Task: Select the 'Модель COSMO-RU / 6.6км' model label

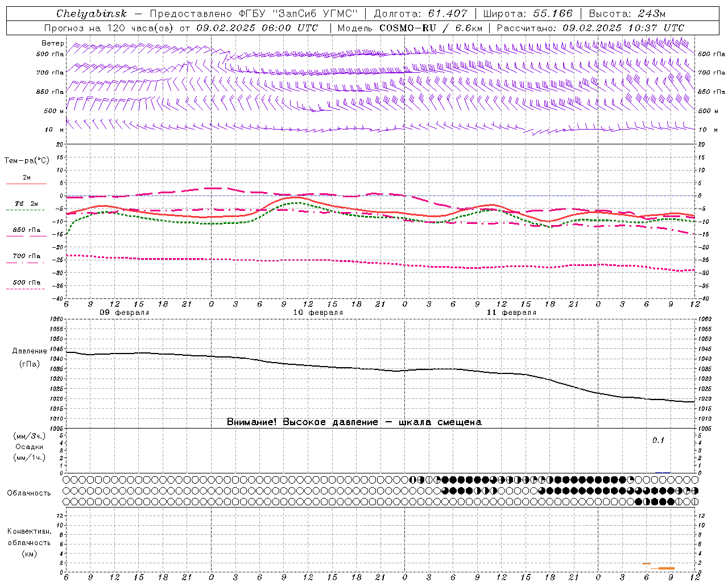Action: [x=409, y=28]
